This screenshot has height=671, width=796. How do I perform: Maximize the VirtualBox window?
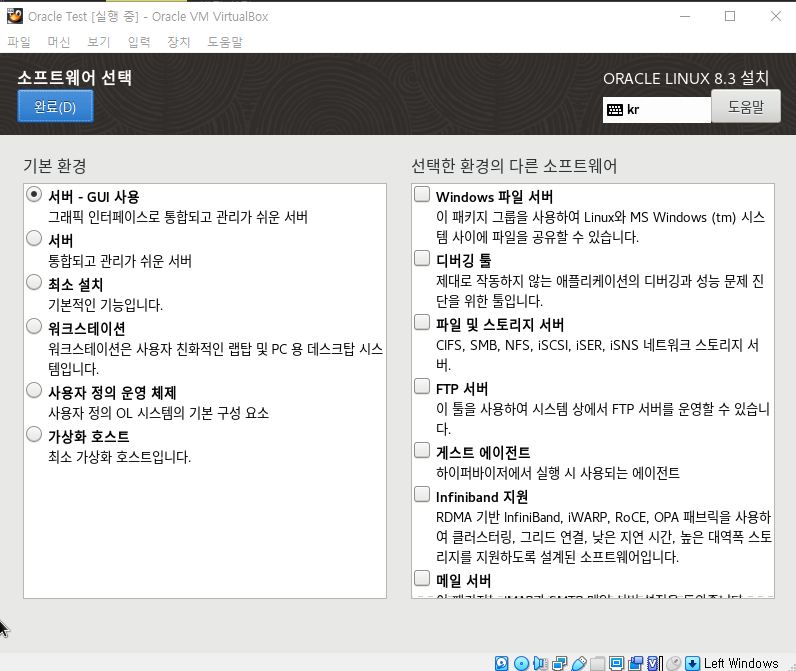730,16
